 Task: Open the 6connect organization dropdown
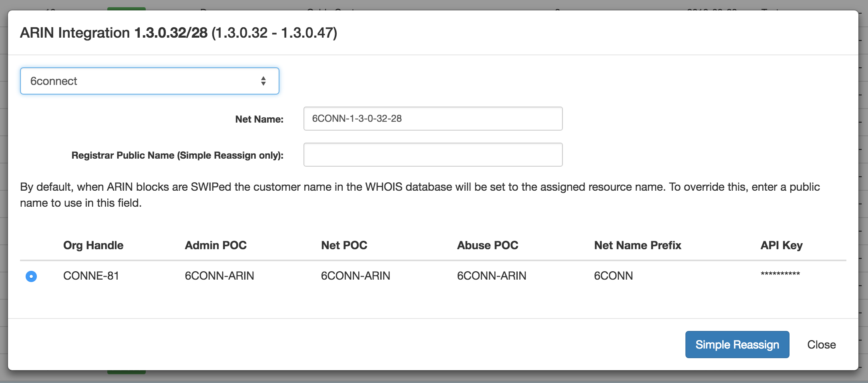pos(149,81)
